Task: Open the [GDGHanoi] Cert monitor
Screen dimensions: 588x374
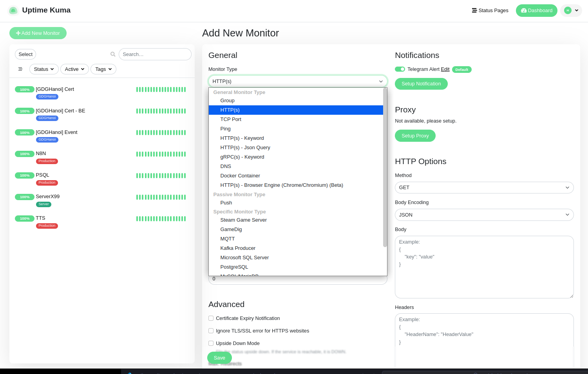Action: pos(55,89)
